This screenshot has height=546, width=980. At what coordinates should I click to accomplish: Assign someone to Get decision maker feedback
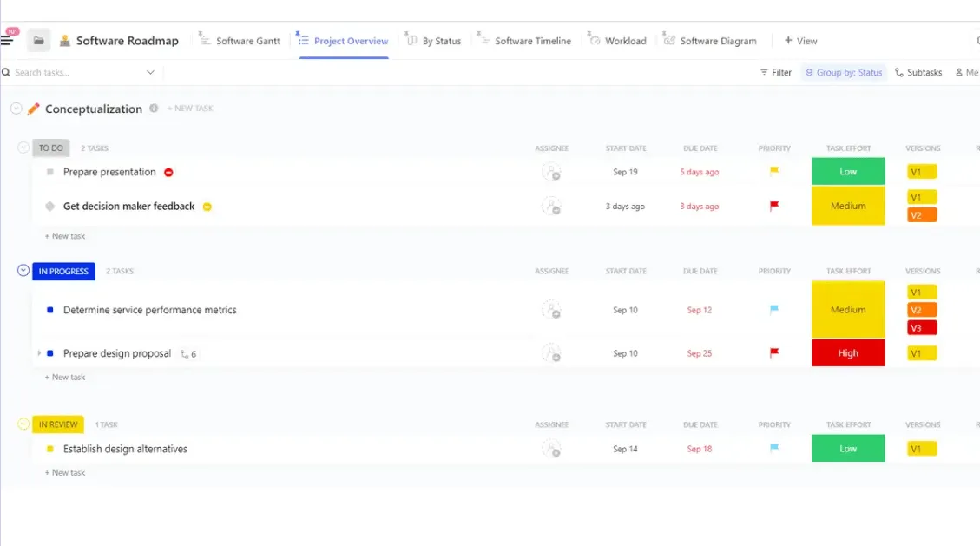[551, 206]
